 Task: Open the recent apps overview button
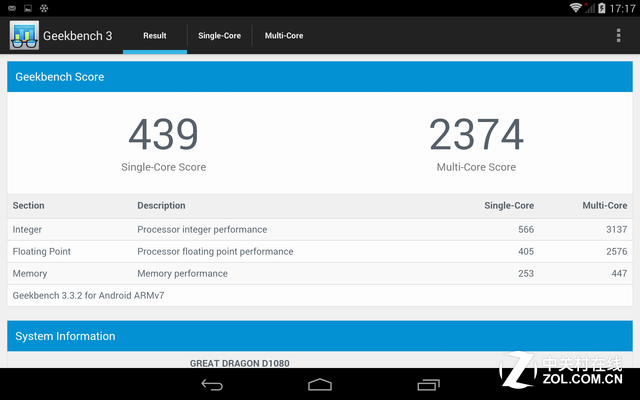(428, 385)
